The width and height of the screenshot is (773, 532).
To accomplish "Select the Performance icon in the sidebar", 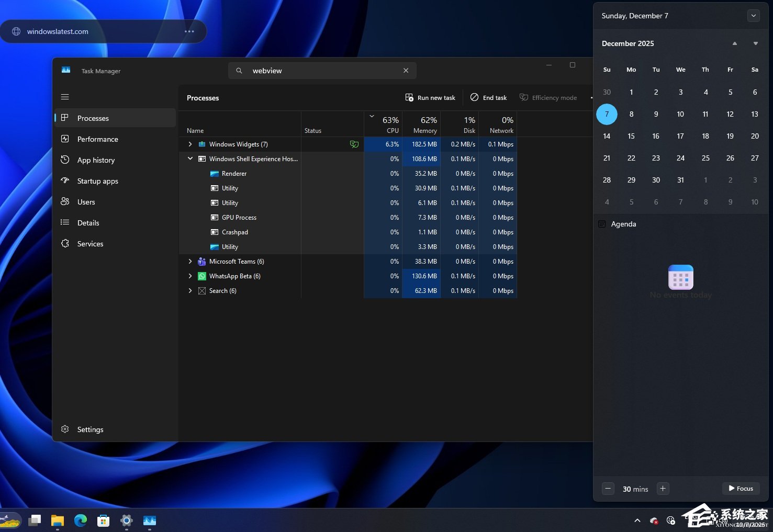I will [65, 139].
